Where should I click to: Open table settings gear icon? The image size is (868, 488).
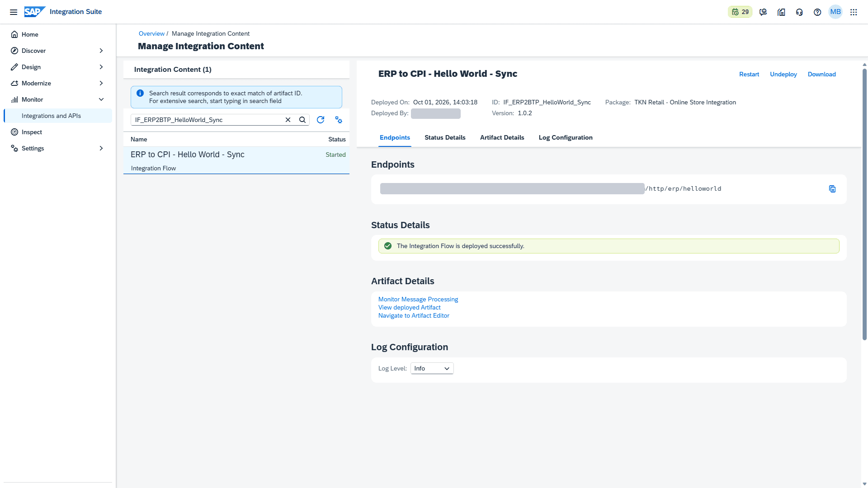click(339, 120)
